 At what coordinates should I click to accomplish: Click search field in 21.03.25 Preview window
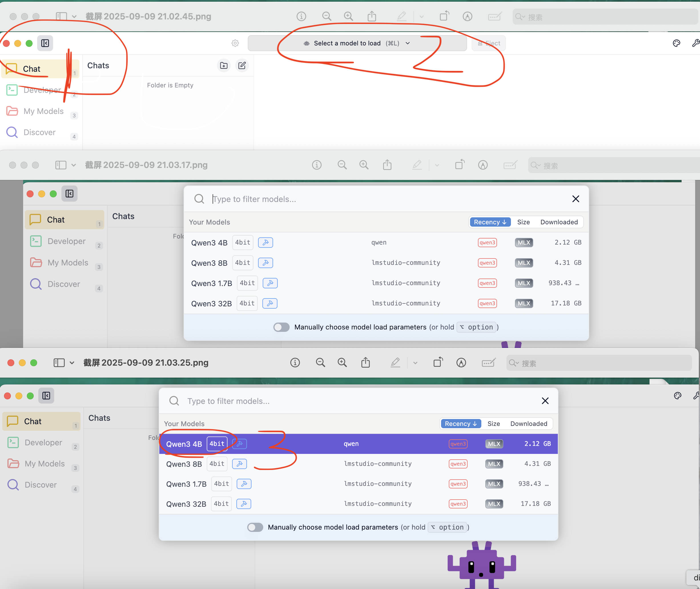coord(599,363)
